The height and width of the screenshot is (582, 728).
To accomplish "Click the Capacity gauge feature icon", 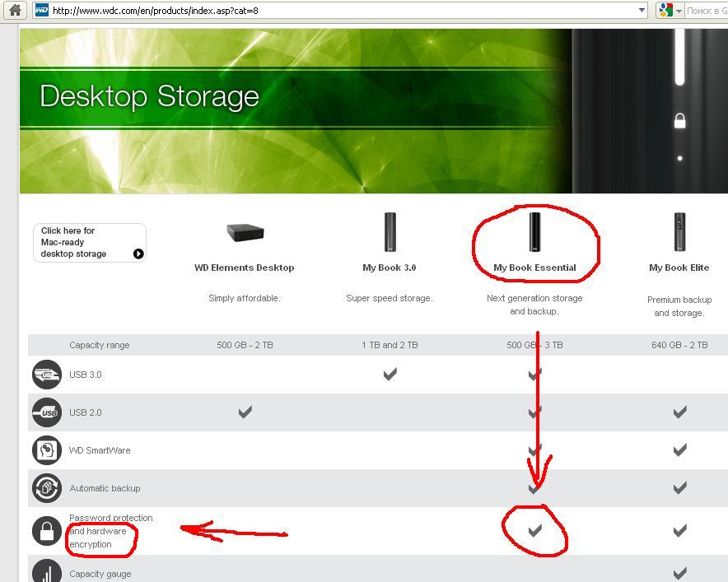I will point(46,570).
